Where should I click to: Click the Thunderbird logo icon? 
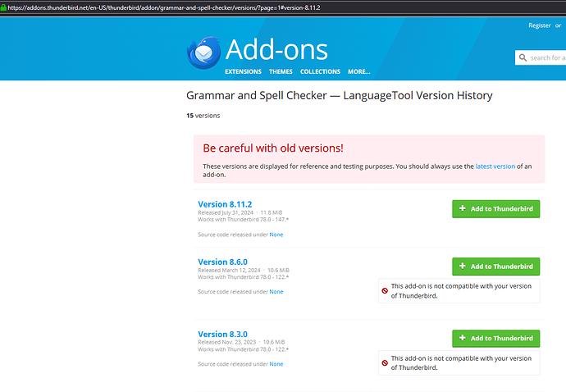tap(203, 53)
